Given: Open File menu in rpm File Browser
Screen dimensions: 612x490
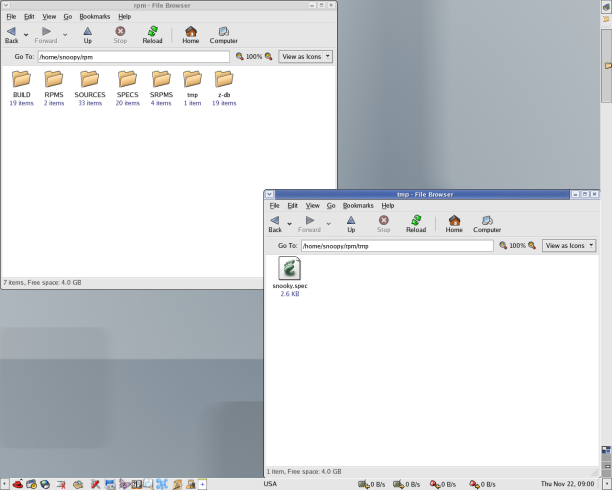Looking at the screenshot, I should (x=11, y=16).
